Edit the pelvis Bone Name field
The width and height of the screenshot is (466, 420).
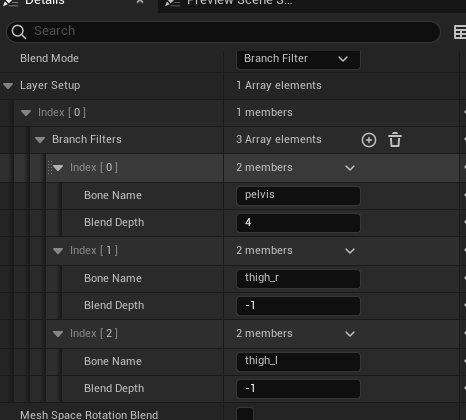pyautogui.click(x=298, y=196)
